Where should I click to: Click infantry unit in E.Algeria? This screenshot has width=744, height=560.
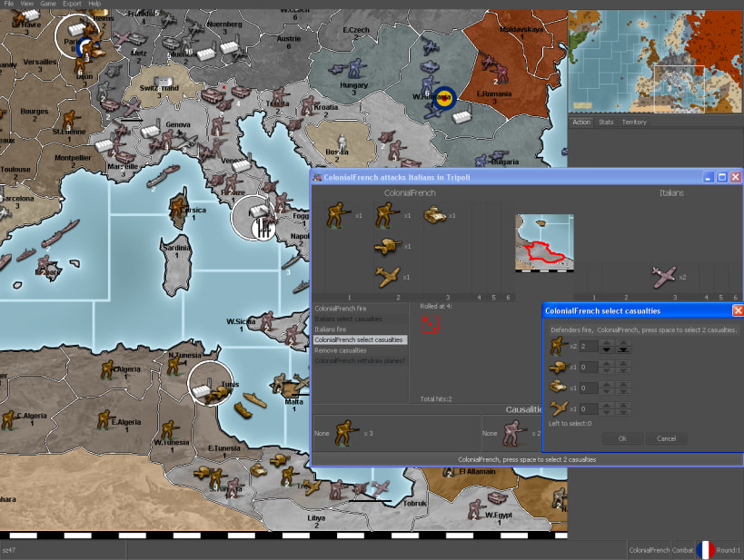[104, 420]
